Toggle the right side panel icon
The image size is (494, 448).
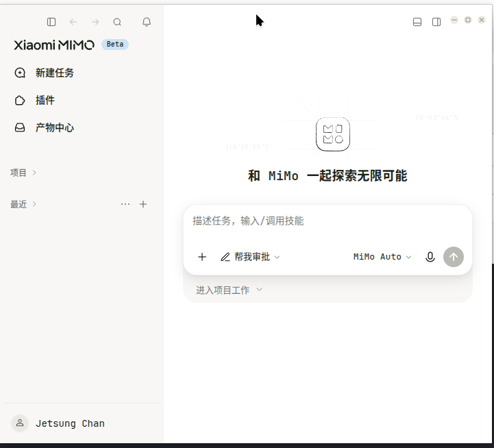pyautogui.click(x=436, y=22)
